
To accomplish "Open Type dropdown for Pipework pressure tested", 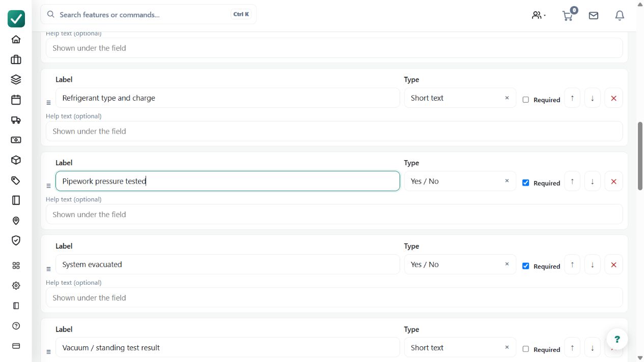I will (x=460, y=182).
